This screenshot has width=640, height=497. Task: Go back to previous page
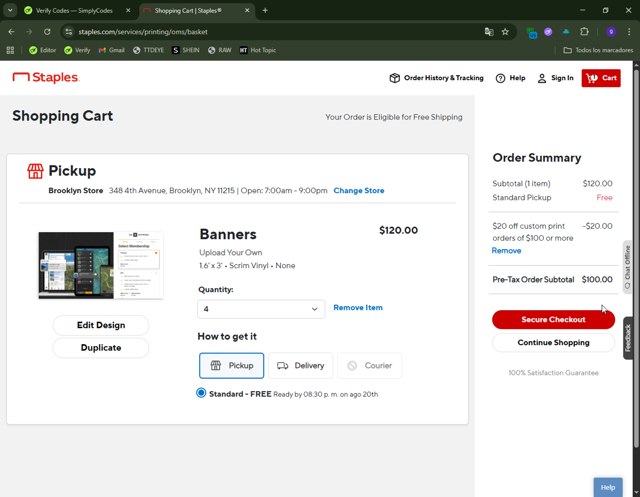[x=11, y=32]
